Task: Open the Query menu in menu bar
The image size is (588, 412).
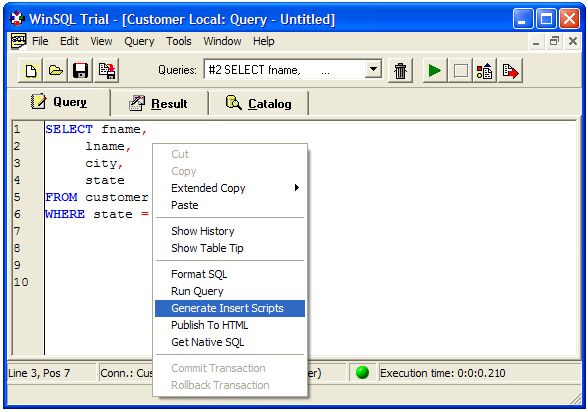Action: pos(139,41)
